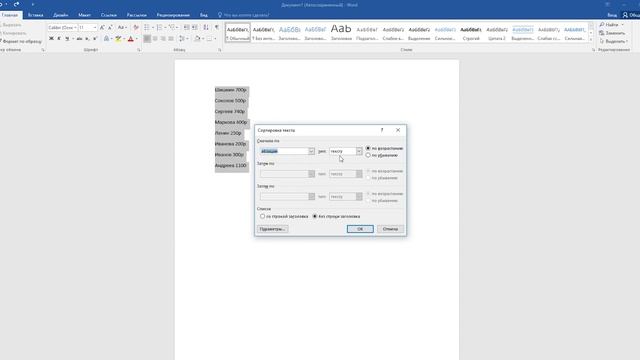
Task: Click document line Иванова 200р
Action: [231, 144]
